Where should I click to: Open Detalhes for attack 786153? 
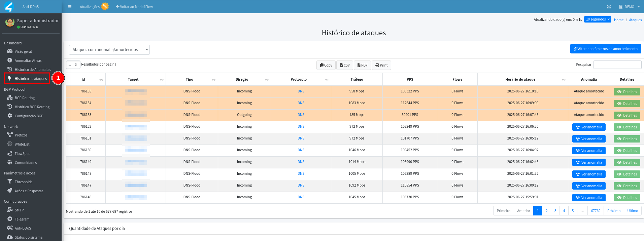pos(627,115)
